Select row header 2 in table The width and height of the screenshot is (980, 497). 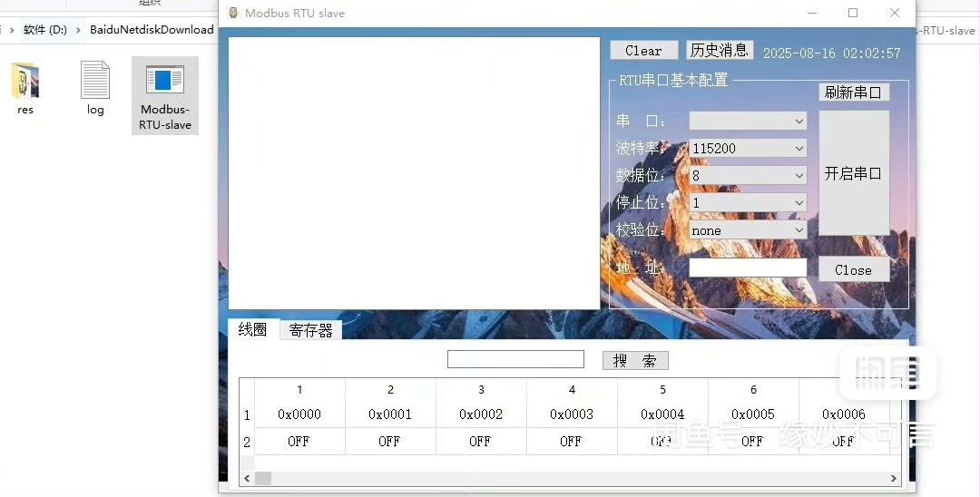(247, 442)
